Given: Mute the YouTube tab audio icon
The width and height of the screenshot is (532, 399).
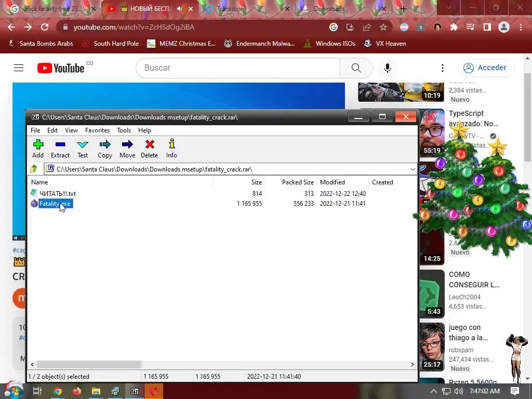Looking at the screenshot, I should [x=179, y=9].
